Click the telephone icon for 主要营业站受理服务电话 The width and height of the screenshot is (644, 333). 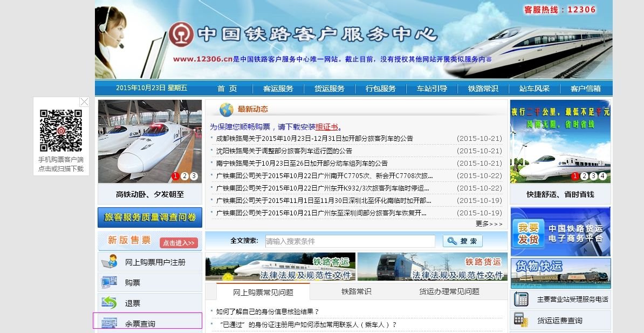522,299
